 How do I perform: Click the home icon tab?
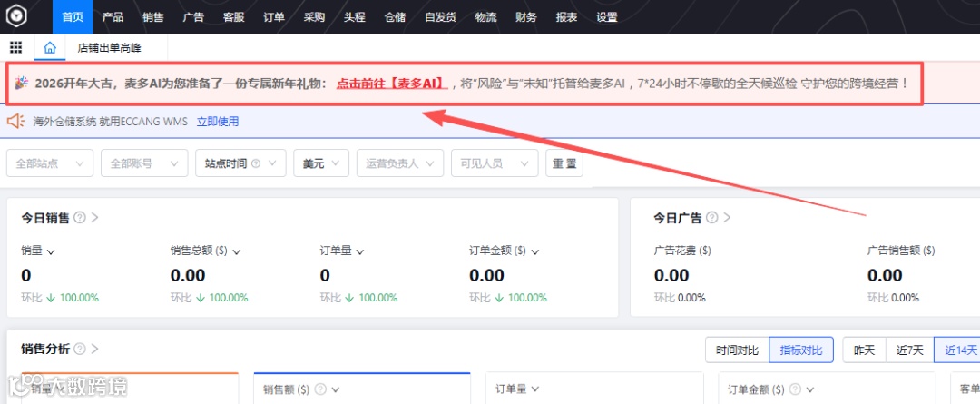[50, 47]
